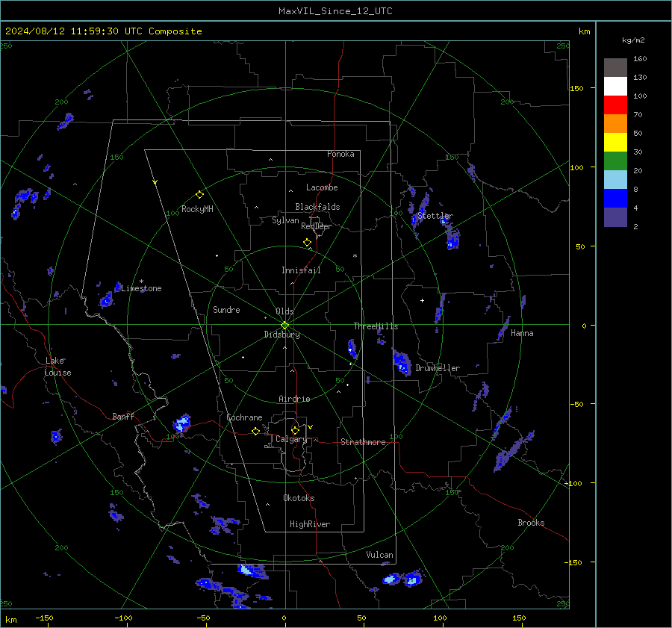
Task: Click the Limestone label
Action: click(x=141, y=288)
